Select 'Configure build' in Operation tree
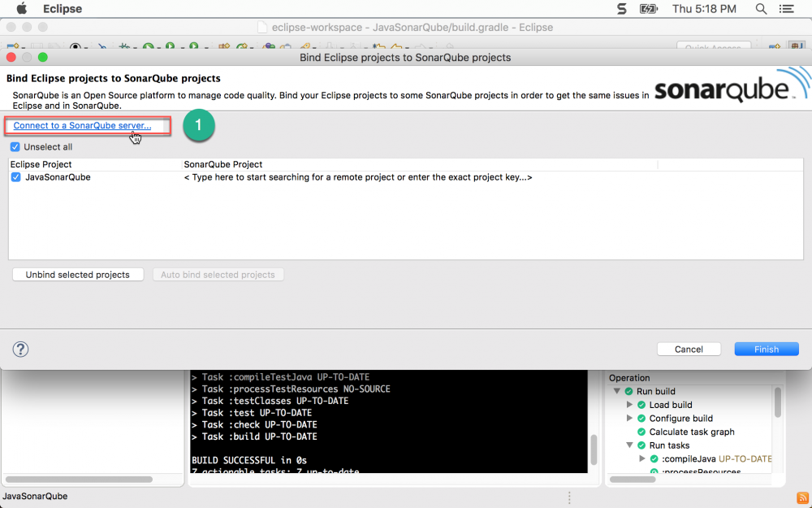The image size is (812, 508). click(x=681, y=419)
